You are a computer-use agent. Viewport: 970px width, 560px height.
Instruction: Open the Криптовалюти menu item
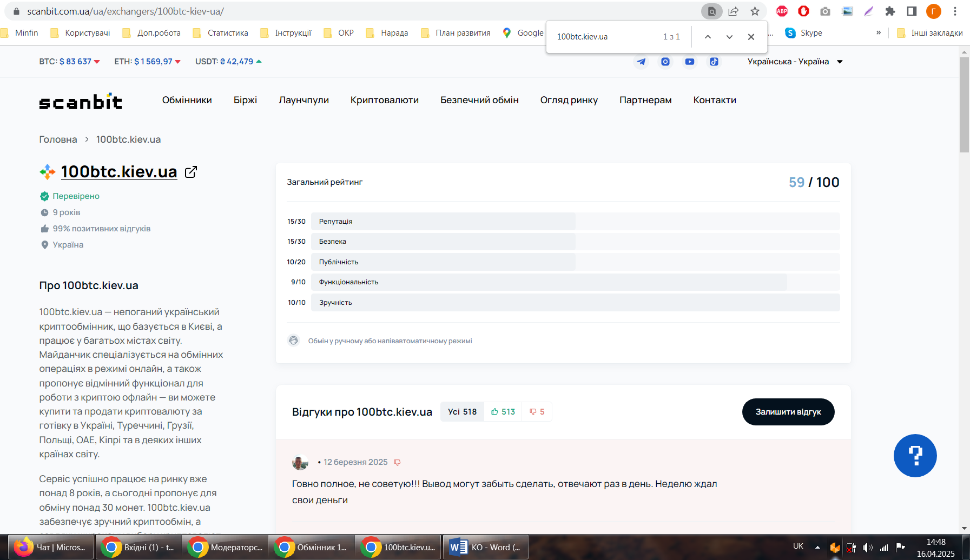point(384,100)
